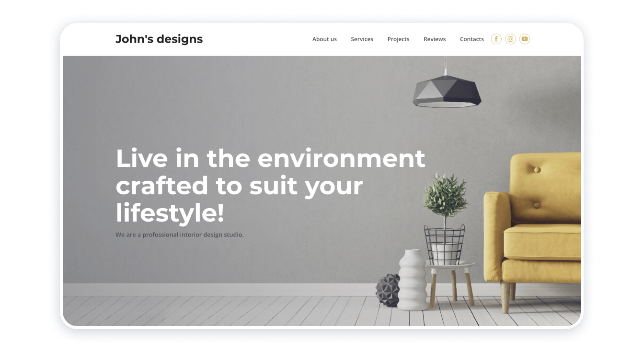Click the geometric pendant lamp

[447, 91]
